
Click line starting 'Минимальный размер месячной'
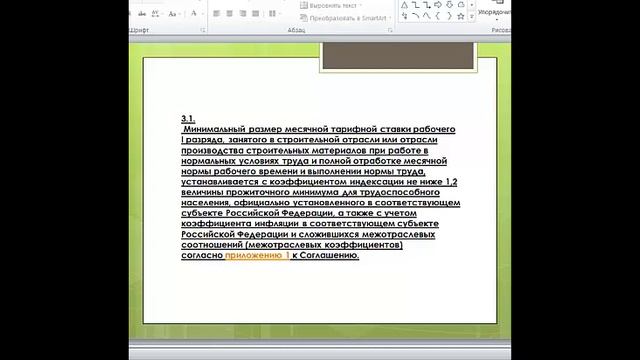click(319, 129)
